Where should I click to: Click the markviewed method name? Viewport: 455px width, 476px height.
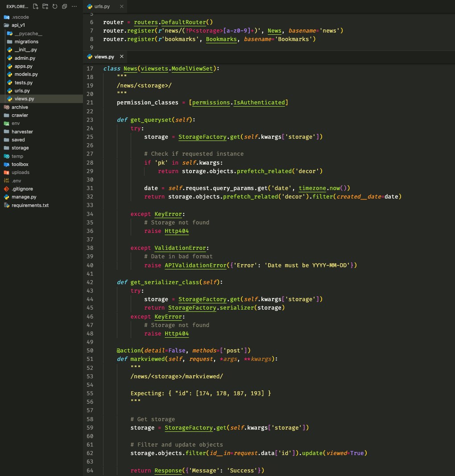[148, 359]
